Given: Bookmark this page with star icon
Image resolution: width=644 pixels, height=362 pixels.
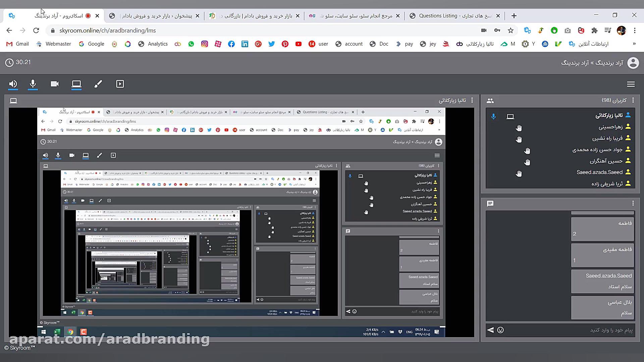Looking at the screenshot, I should (x=511, y=31).
